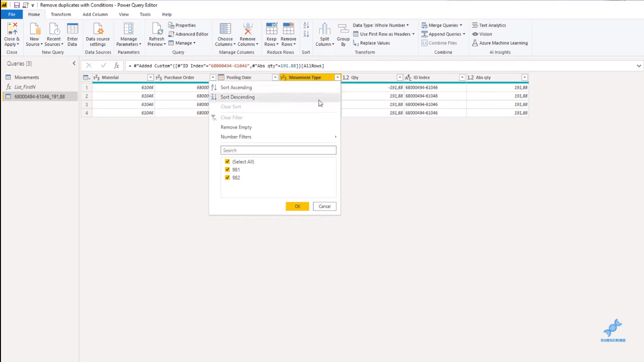Click the Keep Rows icon
Screen dimensions: 644x362
point(272,29)
